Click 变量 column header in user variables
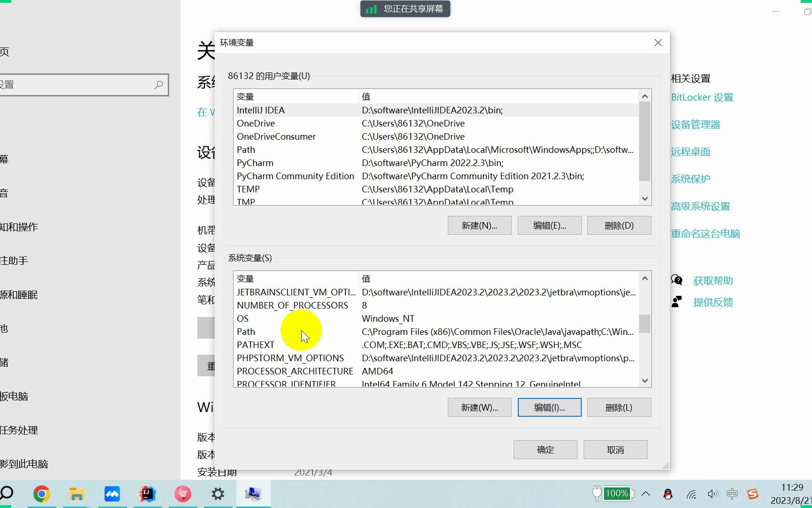This screenshot has height=508, width=812. 296,96
